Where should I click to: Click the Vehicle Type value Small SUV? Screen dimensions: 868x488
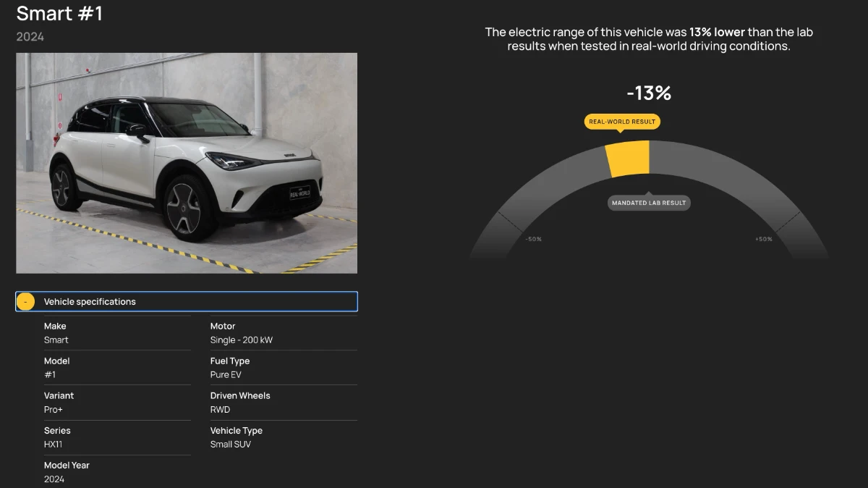pyautogui.click(x=231, y=445)
